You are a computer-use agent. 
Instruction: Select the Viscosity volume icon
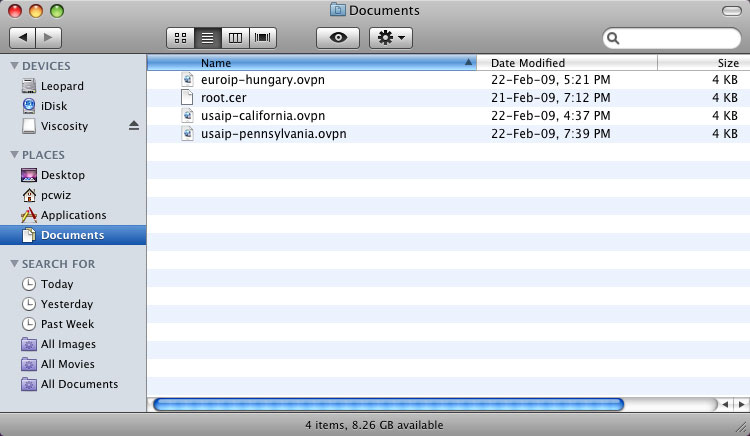point(29,126)
